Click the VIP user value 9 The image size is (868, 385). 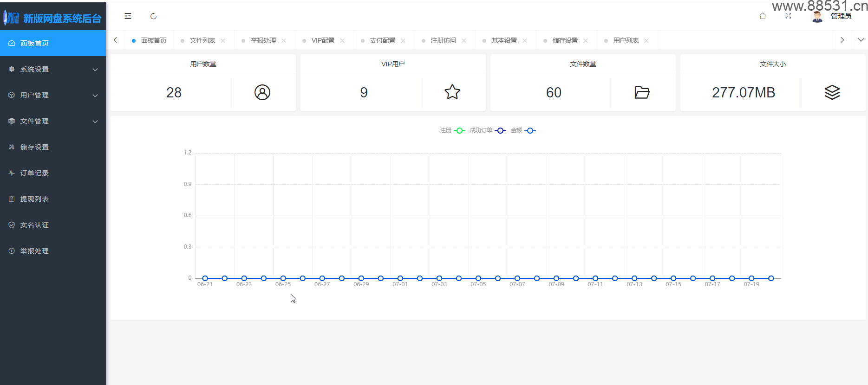[x=364, y=92]
